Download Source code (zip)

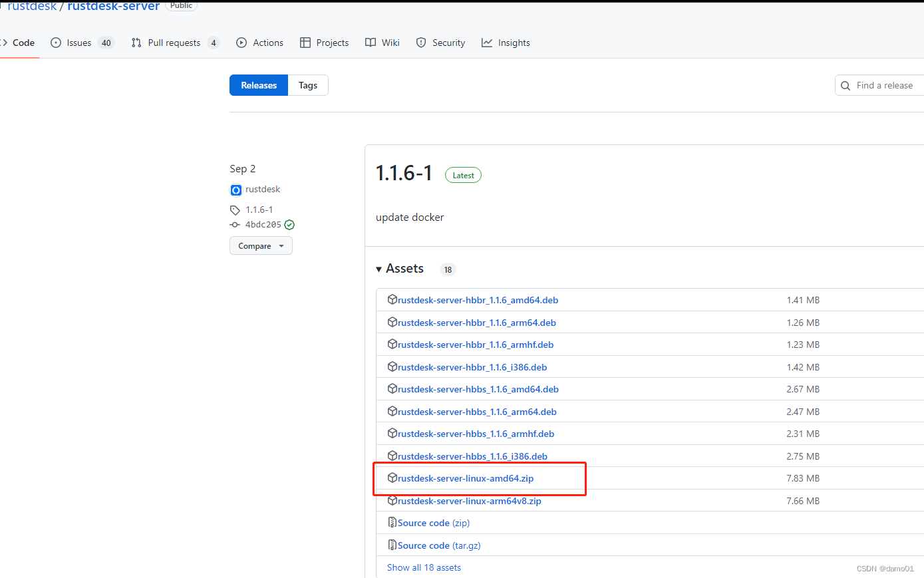point(434,523)
